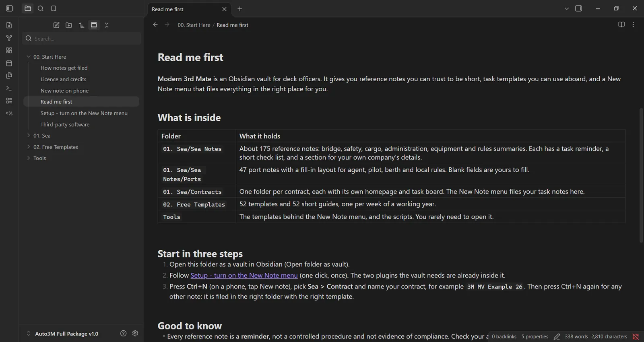Screen dimensions: 644x342
Task: Open the bookmarks tab icon
Action: [x=54, y=8]
